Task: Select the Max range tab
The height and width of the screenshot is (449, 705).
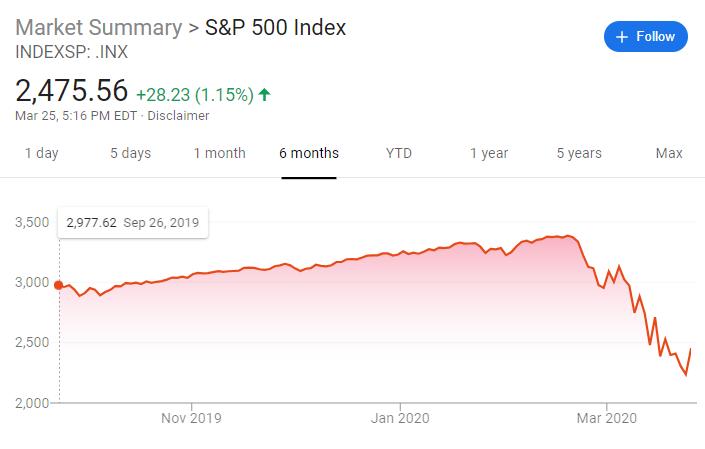Action: pyautogui.click(x=669, y=153)
